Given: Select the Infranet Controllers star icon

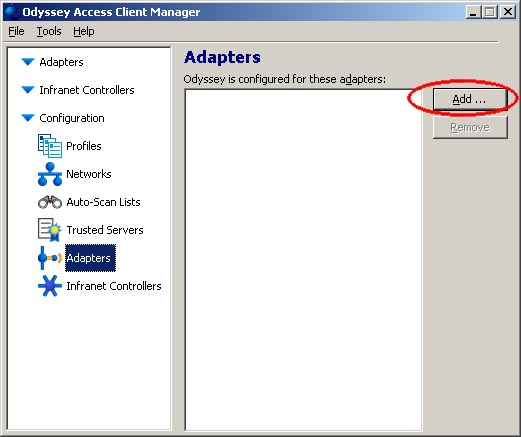Looking at the screenshot, I should 50,286.
